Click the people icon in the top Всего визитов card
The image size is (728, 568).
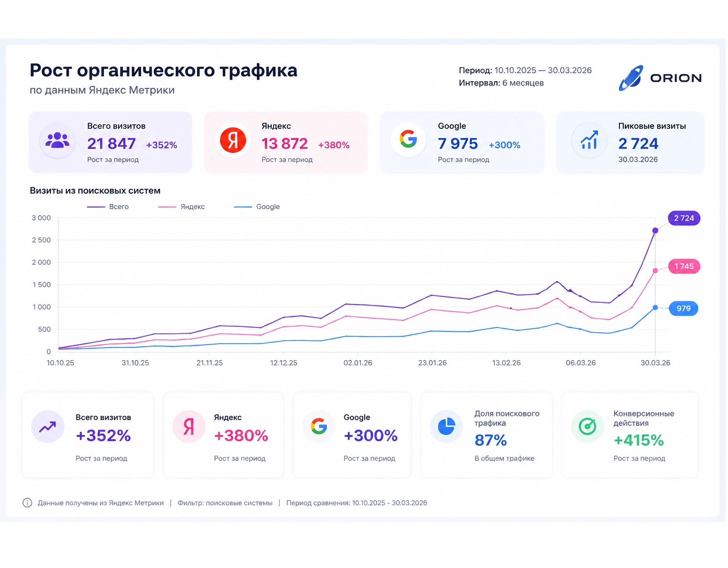57,140
